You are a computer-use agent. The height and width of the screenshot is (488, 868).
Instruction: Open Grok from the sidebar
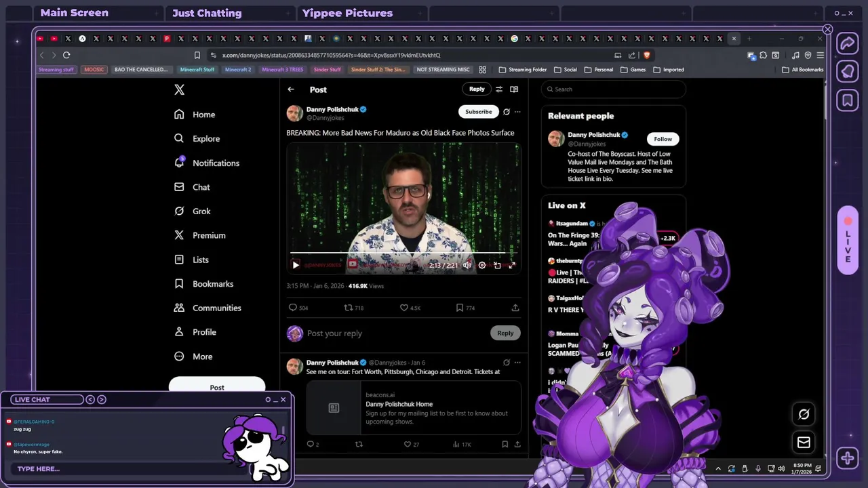[x=193, y=211]
